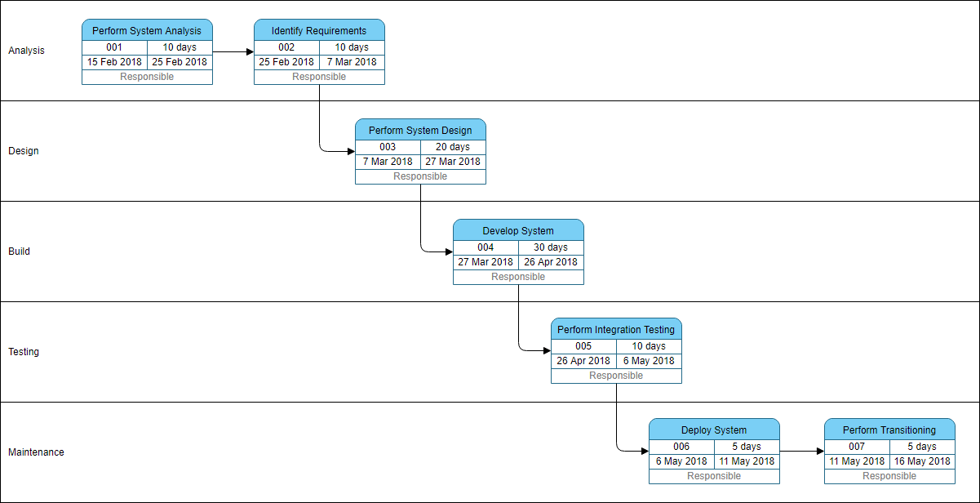
Task: Select end date 27 Mar 2018 of task 003
Action: pos(453,162)
